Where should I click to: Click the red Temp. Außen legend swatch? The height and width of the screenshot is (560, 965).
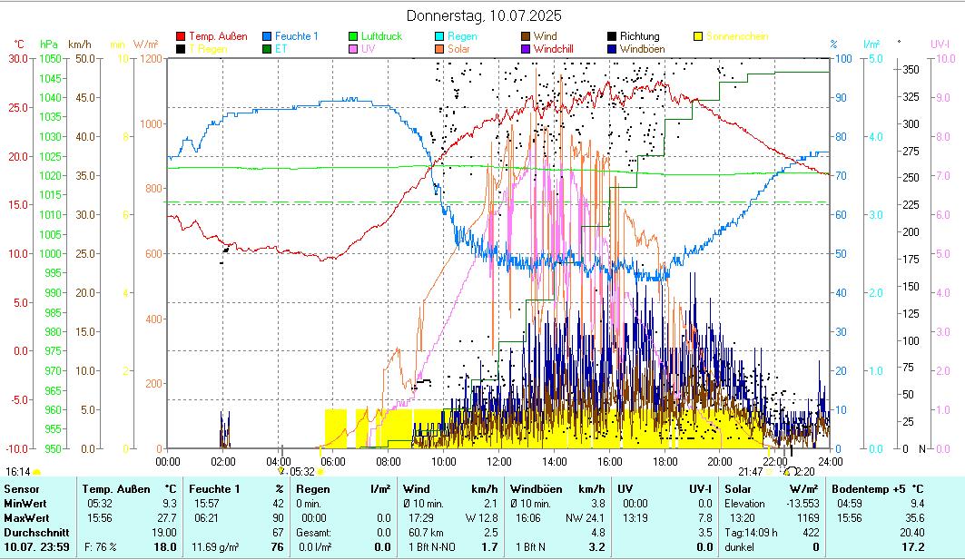(x=181, y=36)
